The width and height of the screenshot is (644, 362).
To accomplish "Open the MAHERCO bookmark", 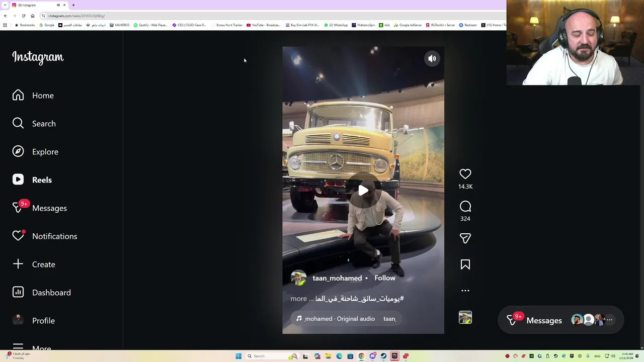I will coord(120,25).
